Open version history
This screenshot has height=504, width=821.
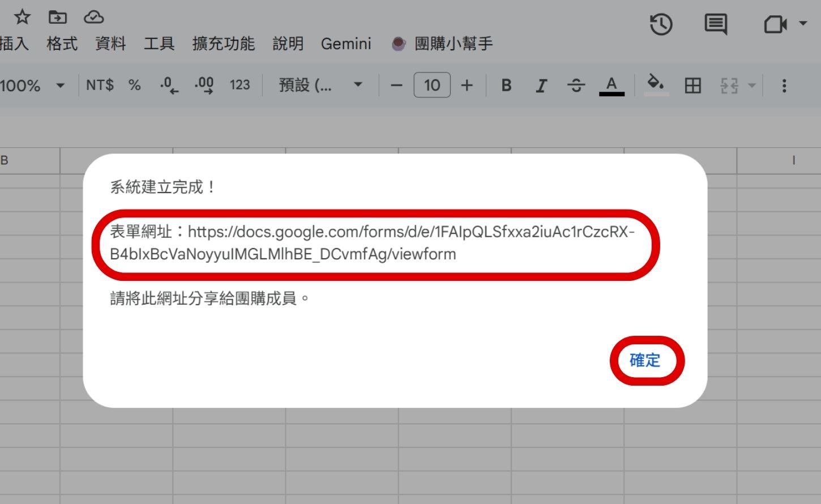coord(661,24)
